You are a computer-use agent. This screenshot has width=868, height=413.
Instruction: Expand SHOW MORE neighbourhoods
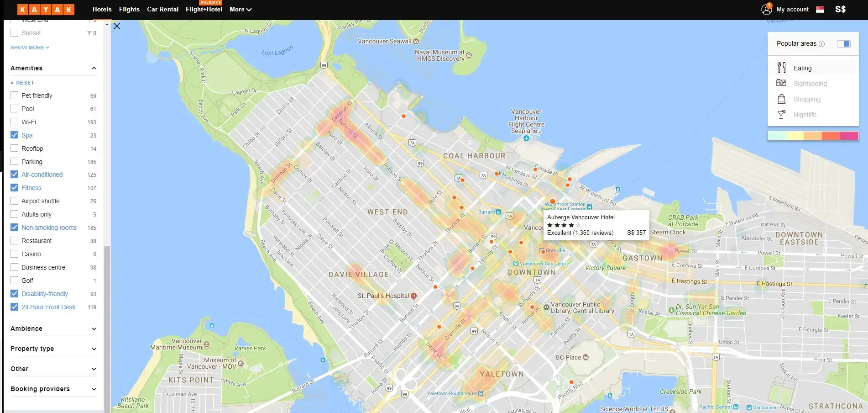(x=30, y=48)
